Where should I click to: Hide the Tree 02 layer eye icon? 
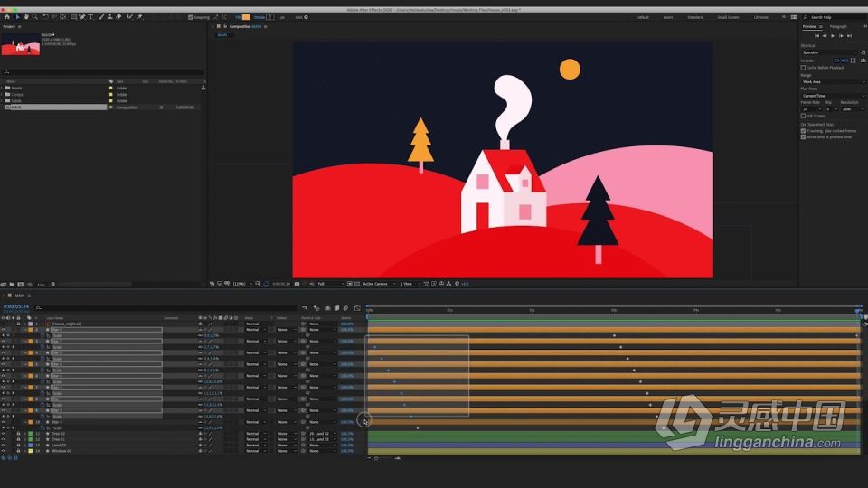(3, 434)
